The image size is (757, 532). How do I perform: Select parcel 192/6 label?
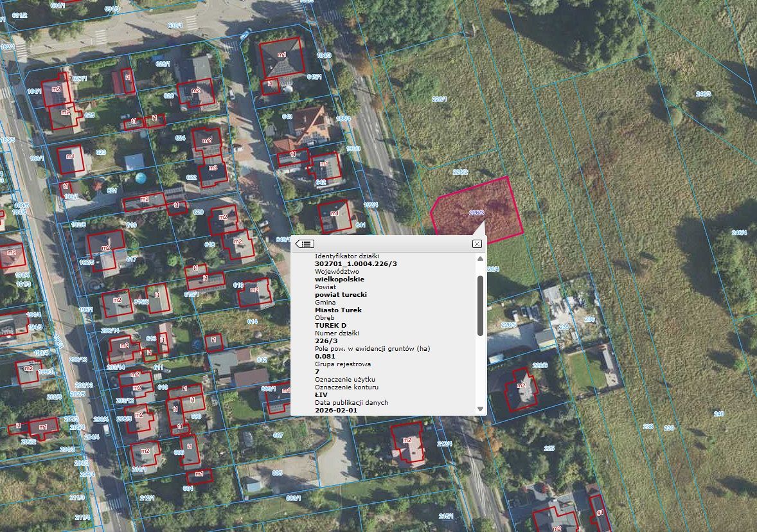pyautogui.click(x=78, y=224)
